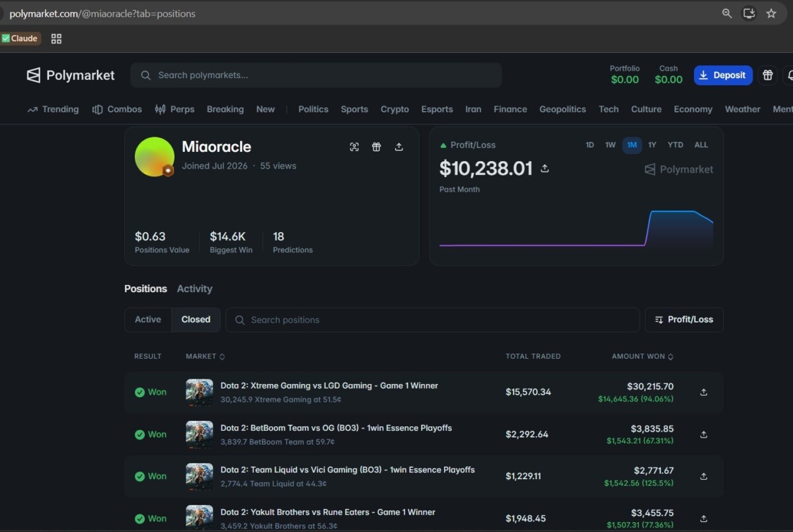Viewport: 793px width, 532px height.
Task: Click the Miaoracle avatar image
Action: coord(154,157)
